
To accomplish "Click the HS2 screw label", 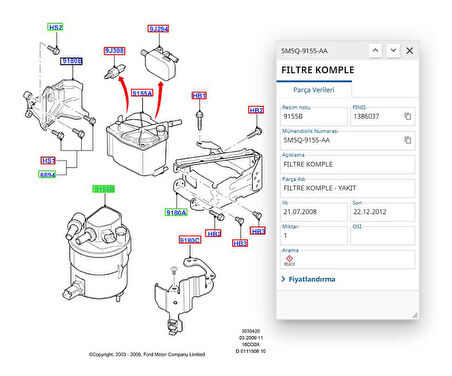I will point(55,27).
